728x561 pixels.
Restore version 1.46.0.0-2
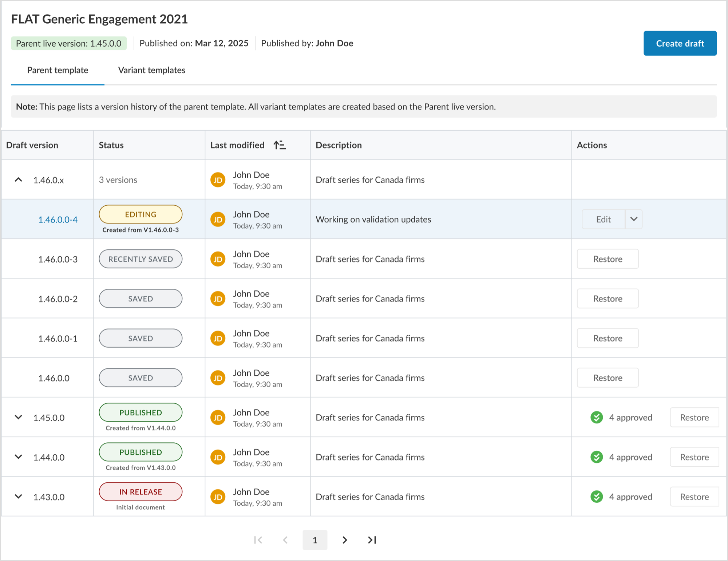608,299
